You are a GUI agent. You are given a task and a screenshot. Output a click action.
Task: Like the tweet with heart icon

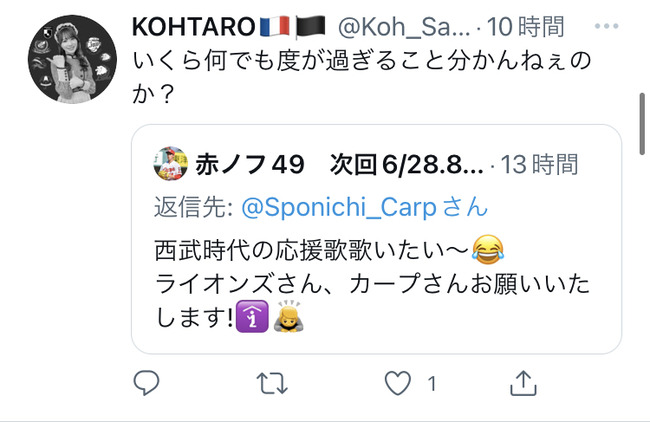(398, 383)
